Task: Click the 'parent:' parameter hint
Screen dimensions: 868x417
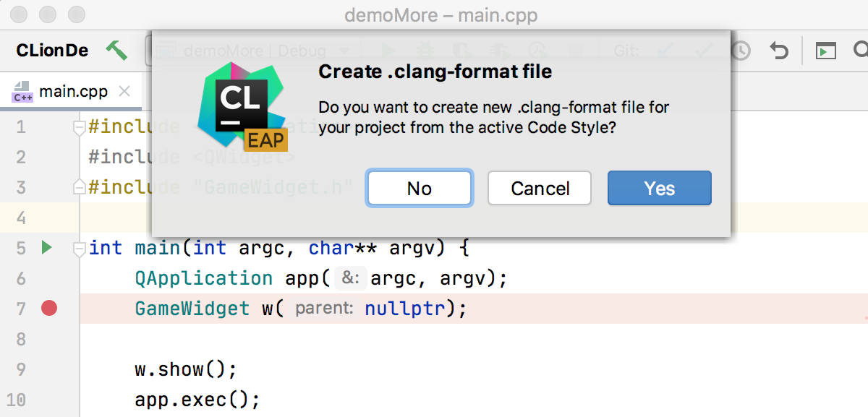Action: 324,309
